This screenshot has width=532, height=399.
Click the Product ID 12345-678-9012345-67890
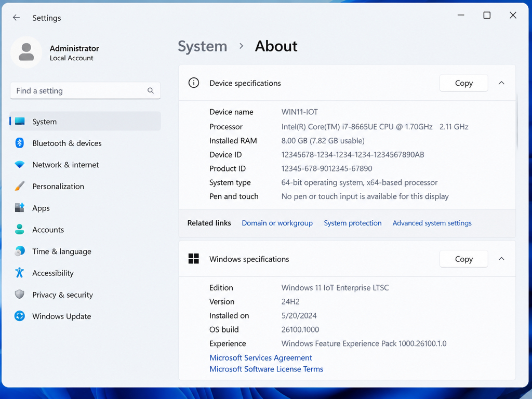[326, 168]
